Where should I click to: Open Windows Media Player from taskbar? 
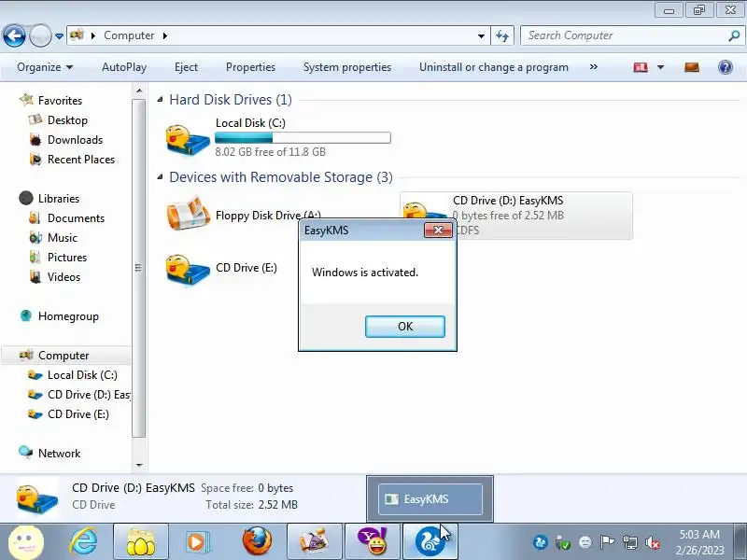196,542
